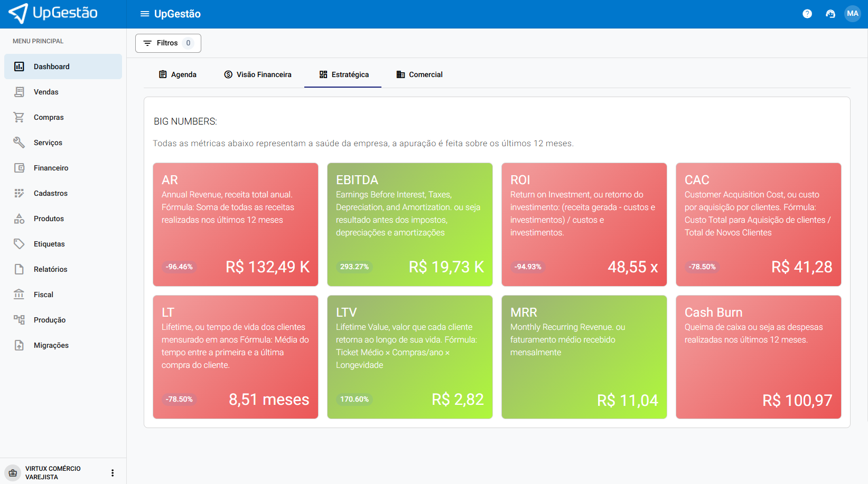
Task: Click the help question mark icon
Action: tap(807, 14)
